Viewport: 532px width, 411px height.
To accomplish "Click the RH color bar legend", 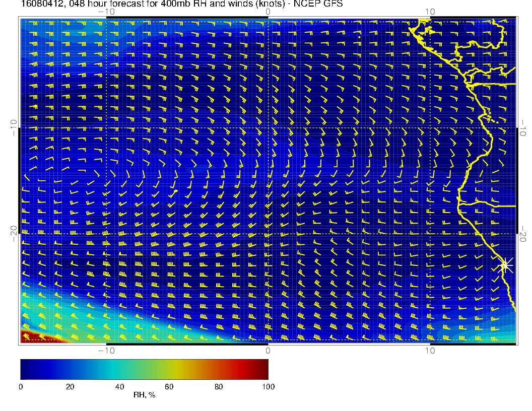I will click(144, 369).
